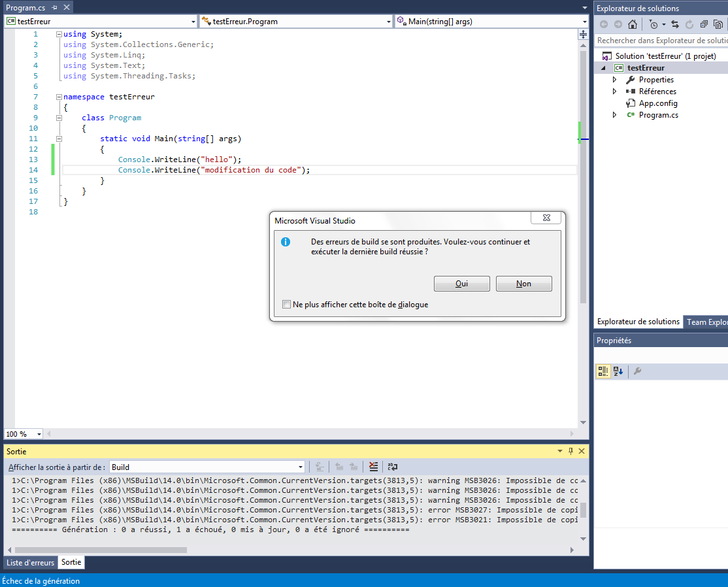This screenshot has height=587, width=728.
Task: Enable the 'Ne plus afficher cette boîte' checkbox
Action: tap(286, 305)
